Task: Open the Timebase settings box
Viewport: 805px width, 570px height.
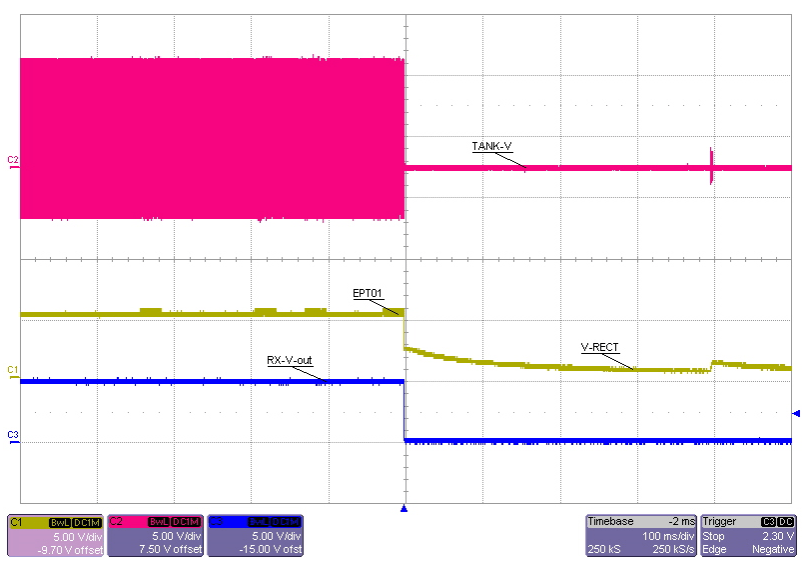Action: [640, 535]
